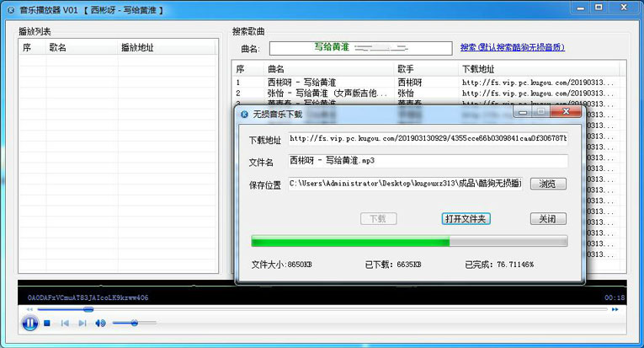Click the 打开文件夹 open folder button
The height and width of the screenshot is (348, 644).
pos(466,218)
